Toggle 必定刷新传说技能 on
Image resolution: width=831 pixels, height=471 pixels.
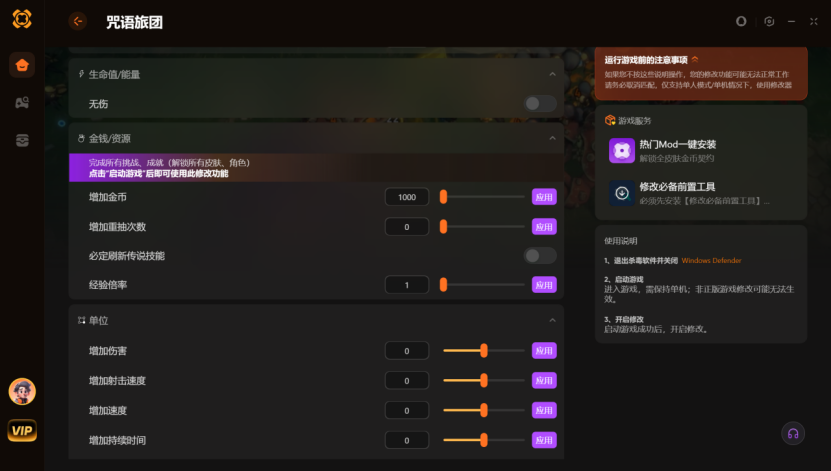coord(540,256)
